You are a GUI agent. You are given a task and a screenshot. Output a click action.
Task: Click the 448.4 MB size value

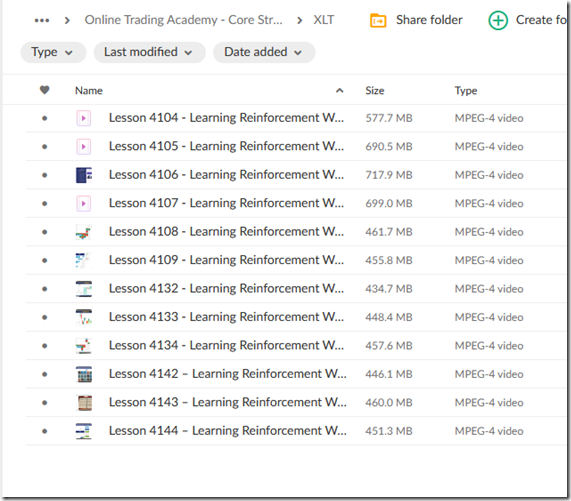coord(389,317)
